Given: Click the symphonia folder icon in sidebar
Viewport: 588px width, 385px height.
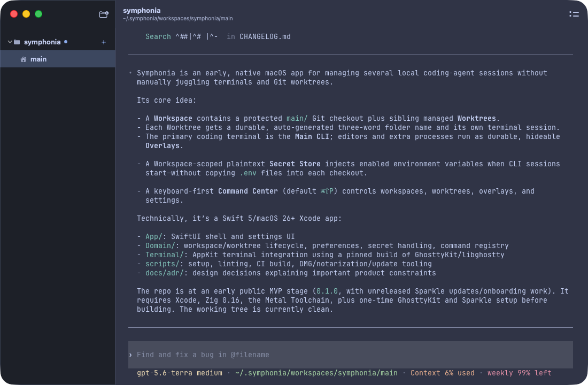Looking at the screenshot, I should (17, 42).
